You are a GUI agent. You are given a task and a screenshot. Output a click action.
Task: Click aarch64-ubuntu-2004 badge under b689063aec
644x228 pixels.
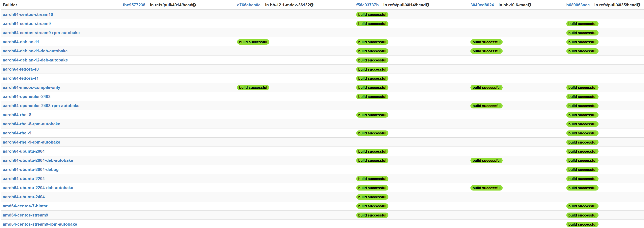coord(582,152)
